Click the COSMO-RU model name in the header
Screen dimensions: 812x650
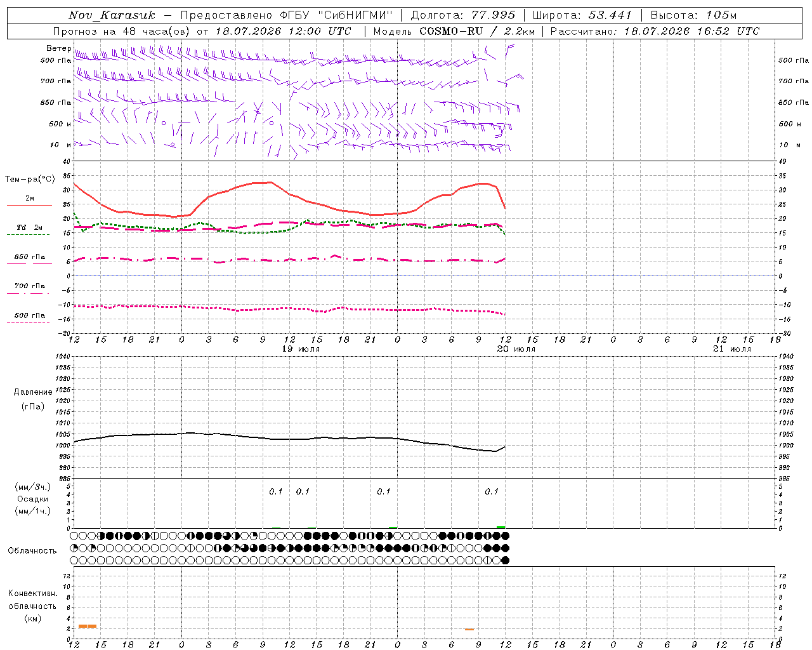451,31
